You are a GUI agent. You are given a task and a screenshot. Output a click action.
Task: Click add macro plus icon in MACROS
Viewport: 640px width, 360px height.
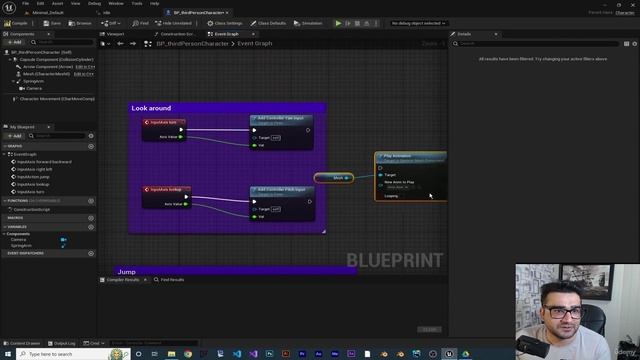91,218
